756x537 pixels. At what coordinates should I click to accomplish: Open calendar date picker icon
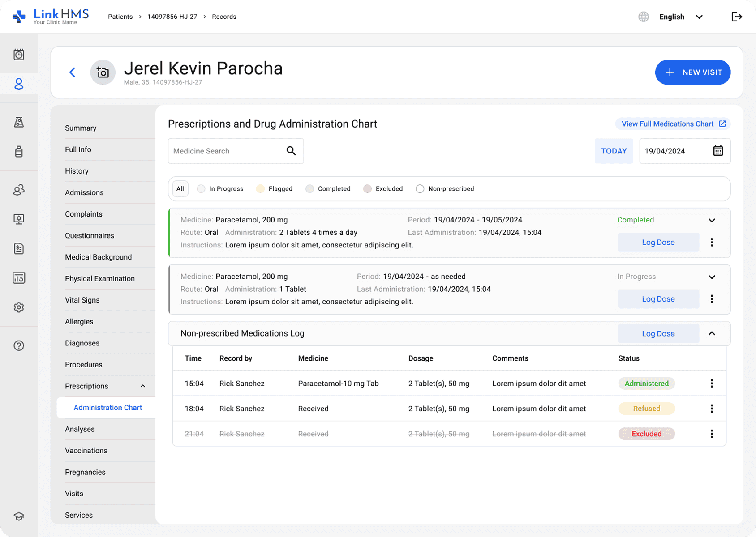click(x=718, y=151)
